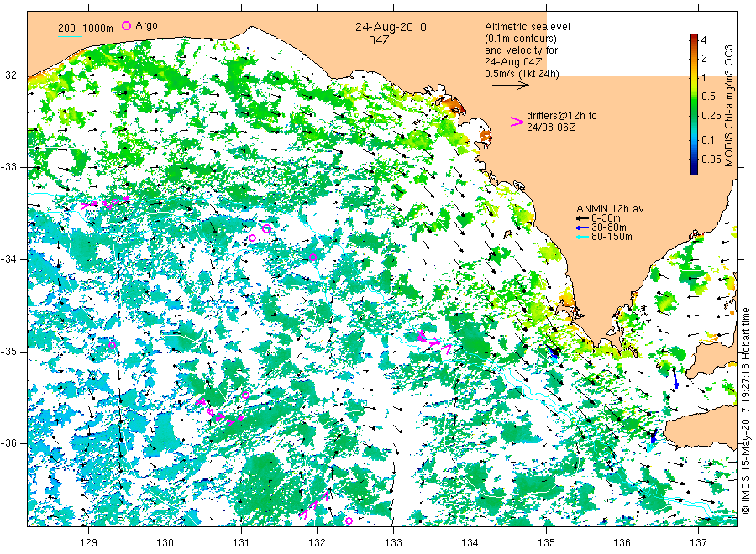Click the cyan 80-150m ANMN arrow symbol
756x554 pixels.
[x=583, y=237]
